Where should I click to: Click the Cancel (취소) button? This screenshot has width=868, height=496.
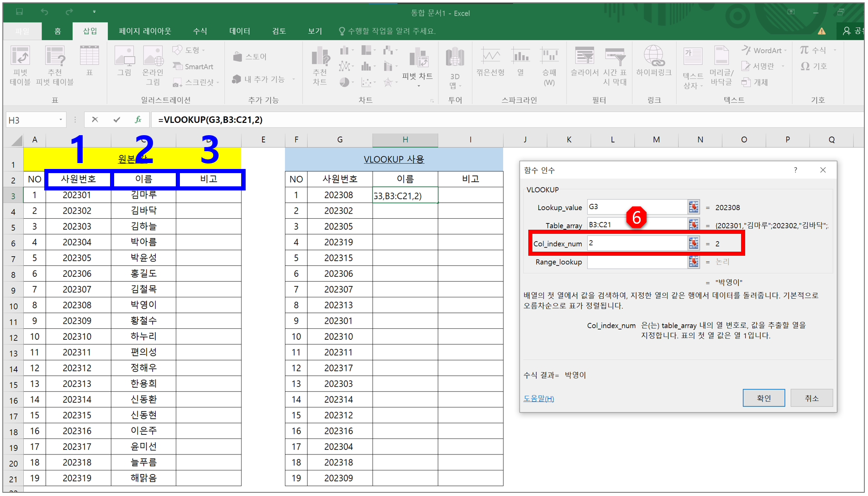point(811,398)
